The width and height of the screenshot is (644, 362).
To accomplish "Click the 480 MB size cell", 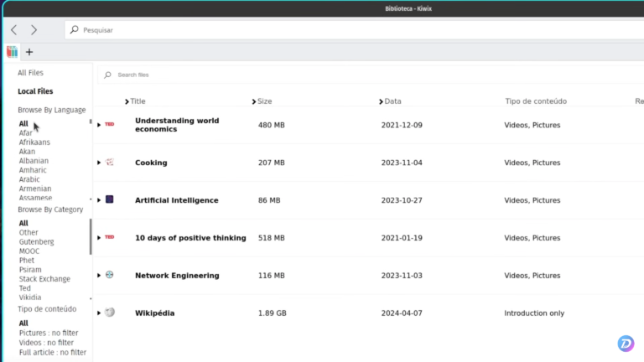I will 272,125.
